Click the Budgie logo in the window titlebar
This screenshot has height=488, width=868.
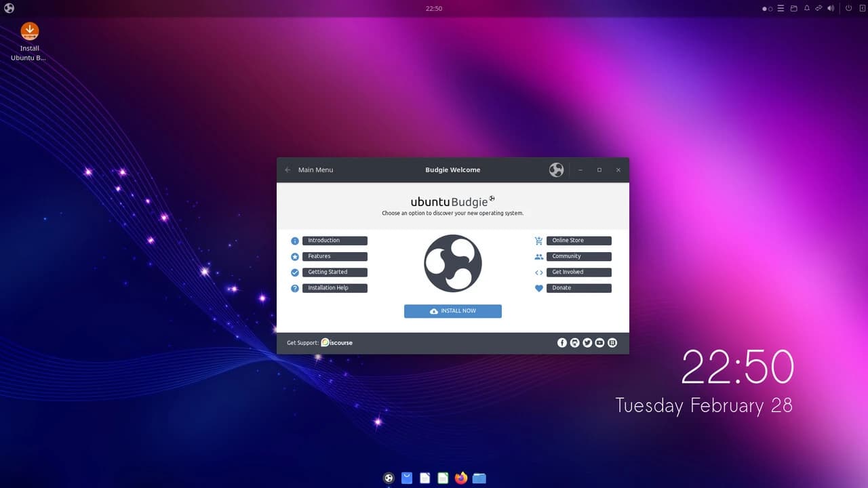(556, 169)
